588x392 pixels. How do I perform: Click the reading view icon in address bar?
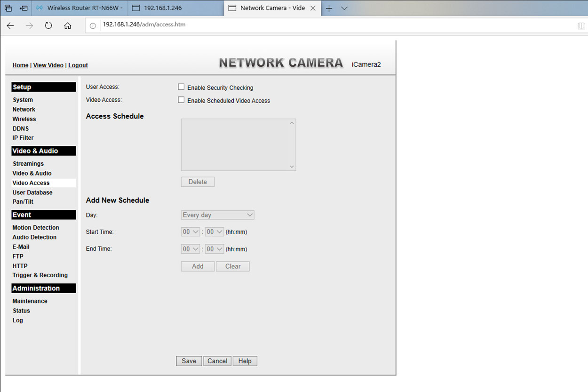[581, 26]
